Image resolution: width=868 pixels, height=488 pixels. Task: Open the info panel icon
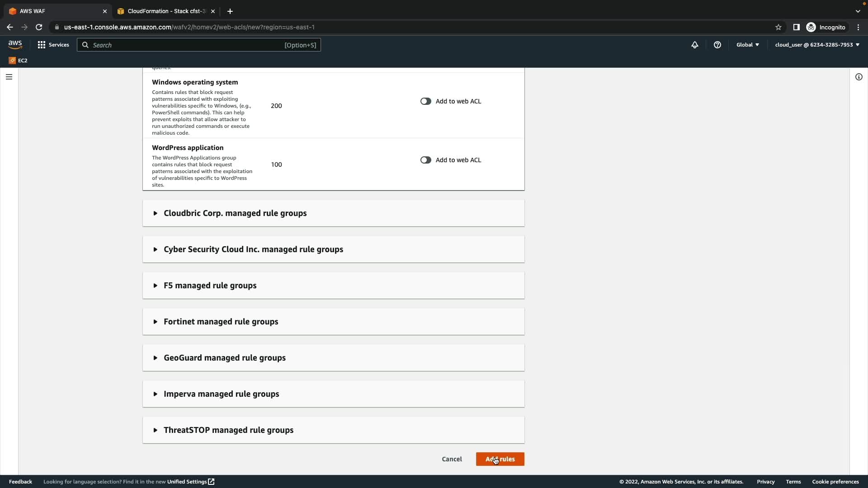click(859, 77)
